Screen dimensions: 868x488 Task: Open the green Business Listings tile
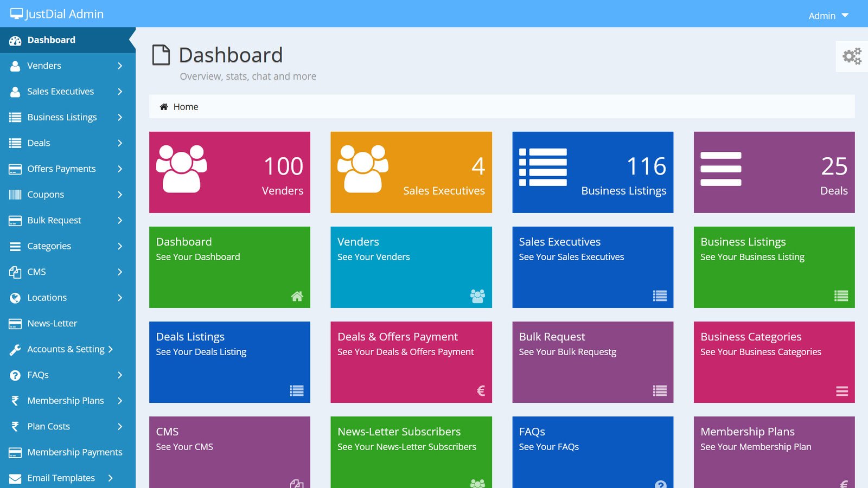tap(774, 267)
